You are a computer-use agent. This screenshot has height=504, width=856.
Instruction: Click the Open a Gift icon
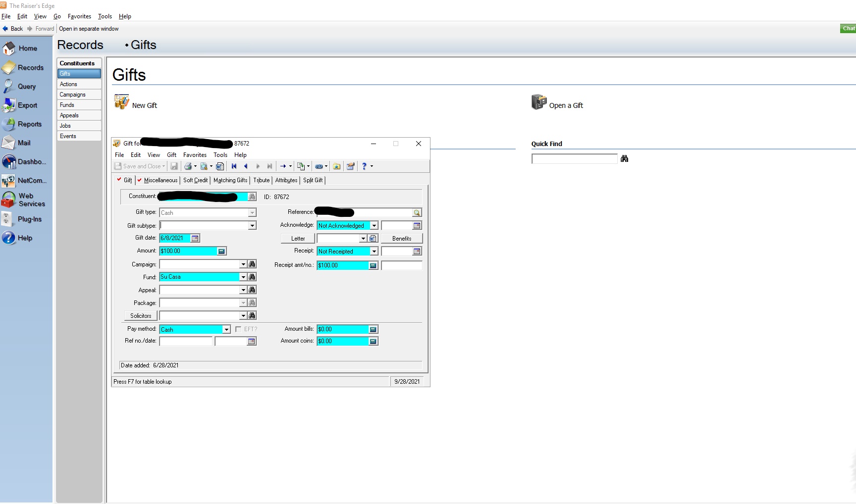(539, 102)
